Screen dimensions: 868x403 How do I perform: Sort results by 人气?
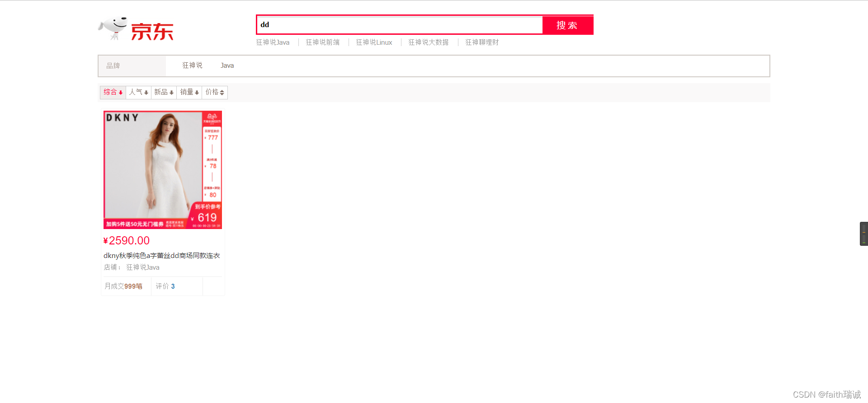pyautogui.click(x=138, y=92)
